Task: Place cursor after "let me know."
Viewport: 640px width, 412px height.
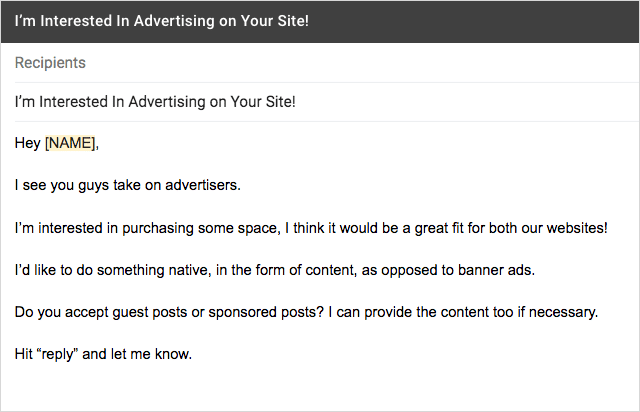Action: point(192,354)
